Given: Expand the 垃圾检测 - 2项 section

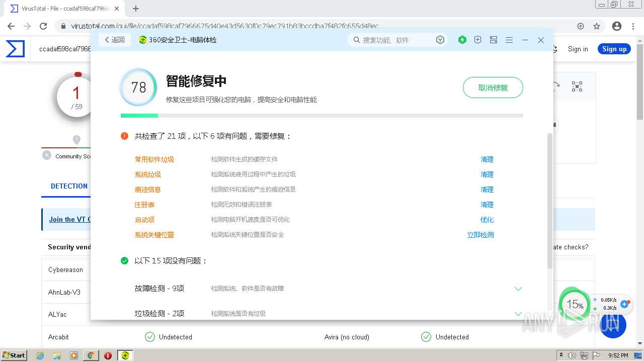Looking at the screenshot, I should tap(518, 314).
